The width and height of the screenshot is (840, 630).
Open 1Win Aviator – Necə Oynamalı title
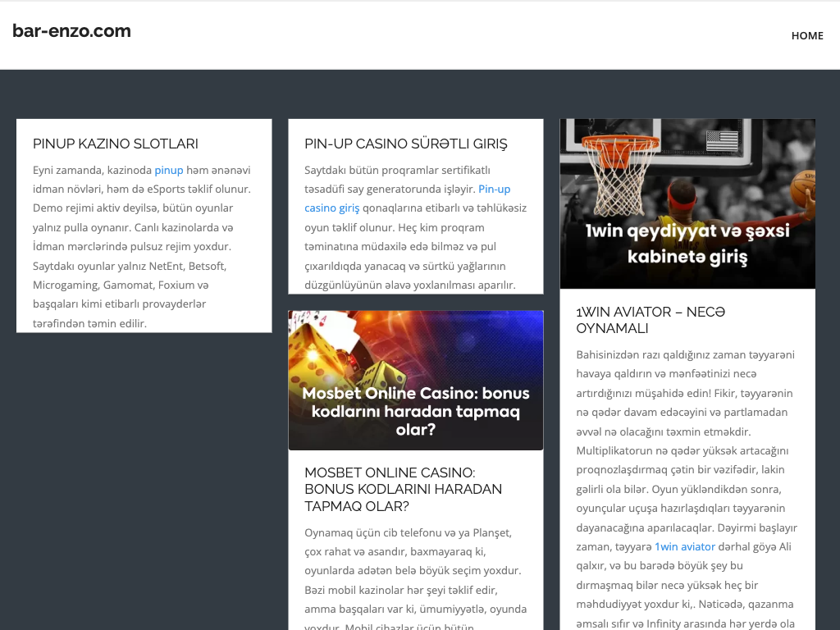coord(651,320)
